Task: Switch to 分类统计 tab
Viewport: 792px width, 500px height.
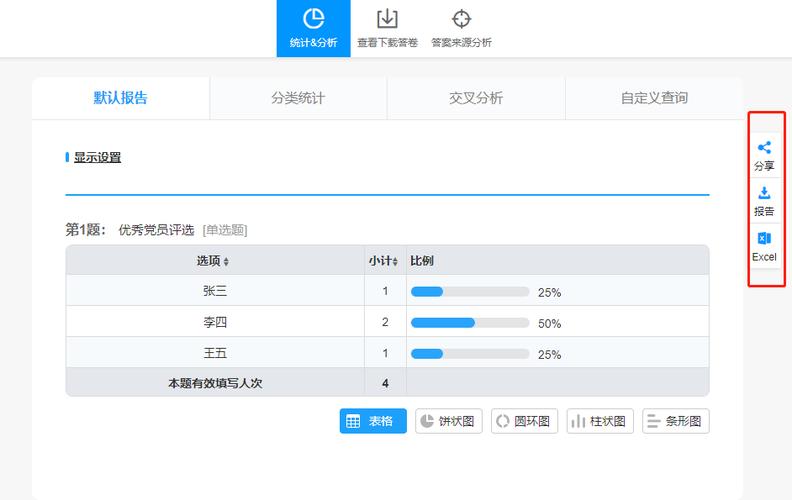Action: [298, 98]
